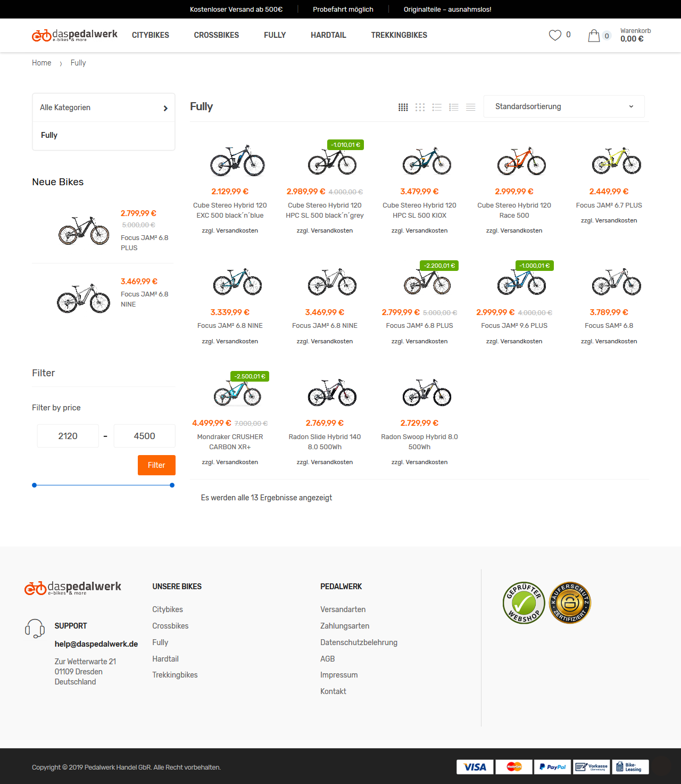Open Citybikes footer link
Screen dimensions: 681x784
(x=168, y=609)
